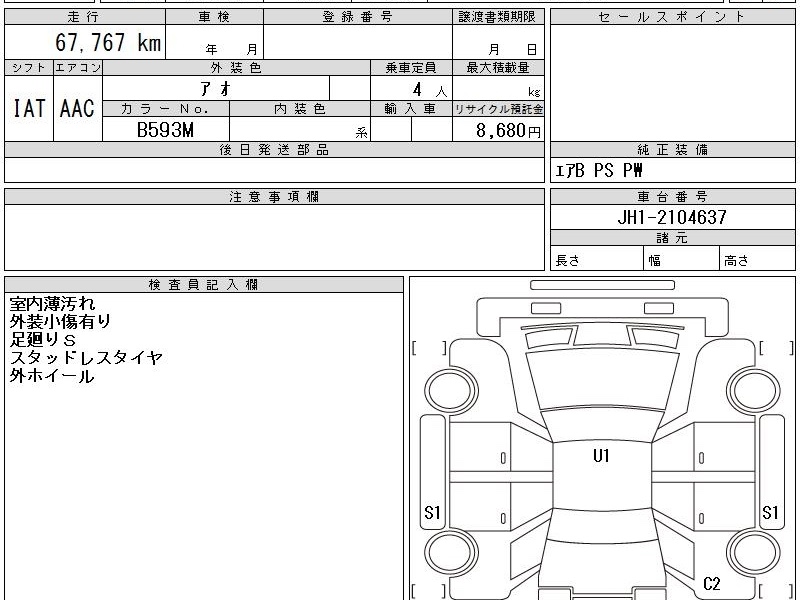Select the 67,767 km mileage field
This screenshot has height=600, width=800.
(x=108, y=43)
